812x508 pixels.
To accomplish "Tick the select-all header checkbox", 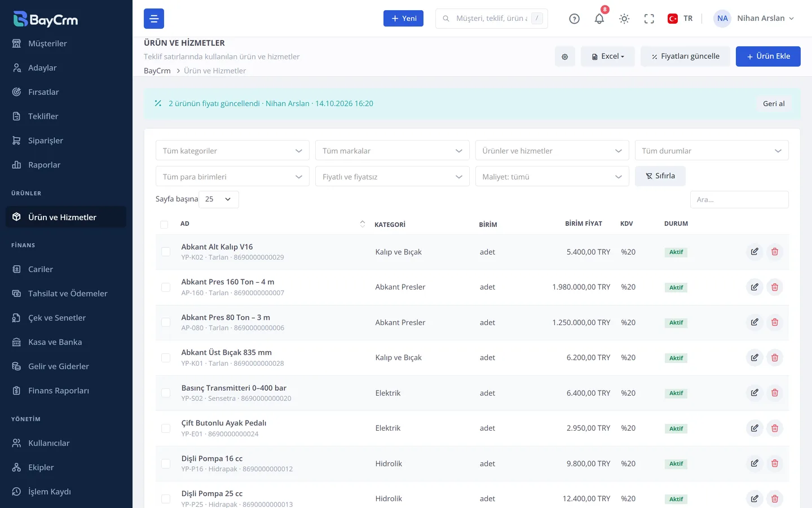I will 164,225.
